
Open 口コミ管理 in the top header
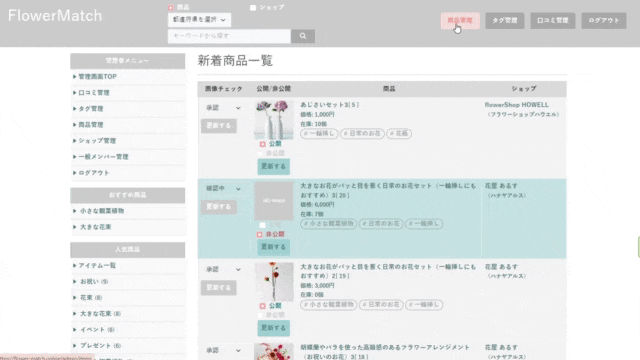[553, 20]
